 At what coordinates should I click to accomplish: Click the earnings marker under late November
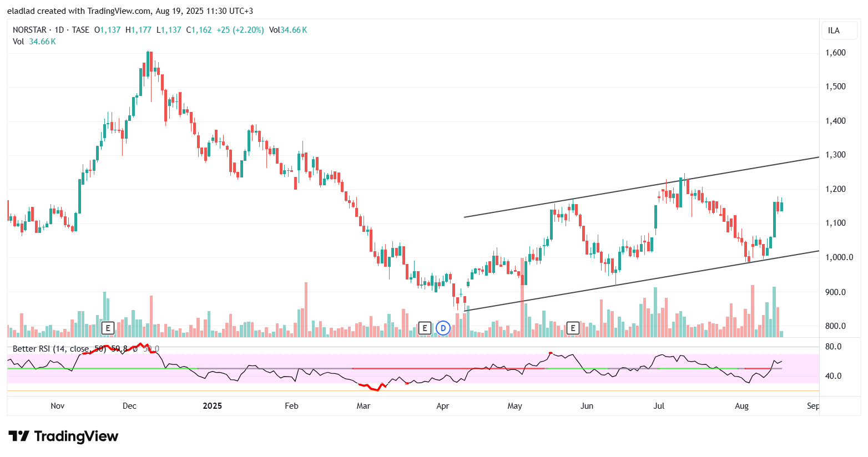108,328
